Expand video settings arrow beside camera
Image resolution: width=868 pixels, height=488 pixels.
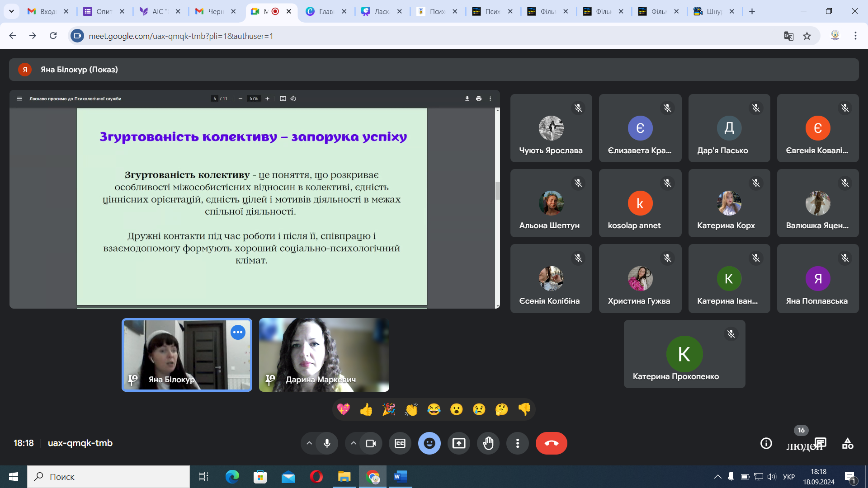pos(354,443)
